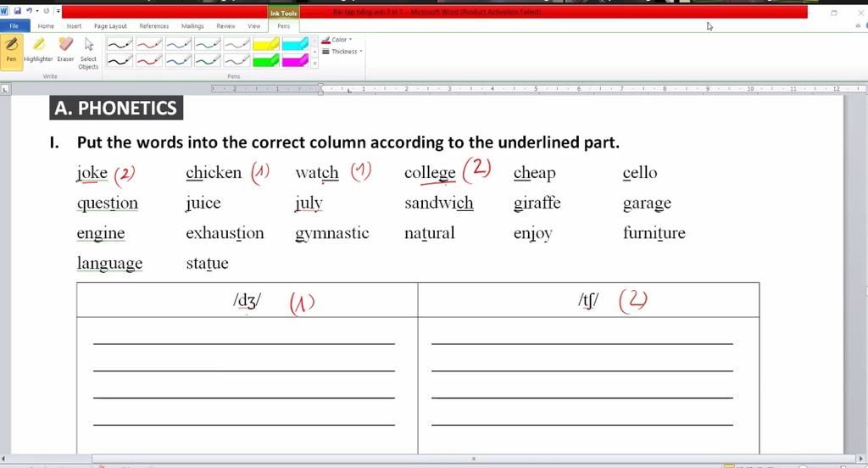The image size is (868, 468).
Task: Choose the yellow highlighter pen preset
Action: point(266,44)
